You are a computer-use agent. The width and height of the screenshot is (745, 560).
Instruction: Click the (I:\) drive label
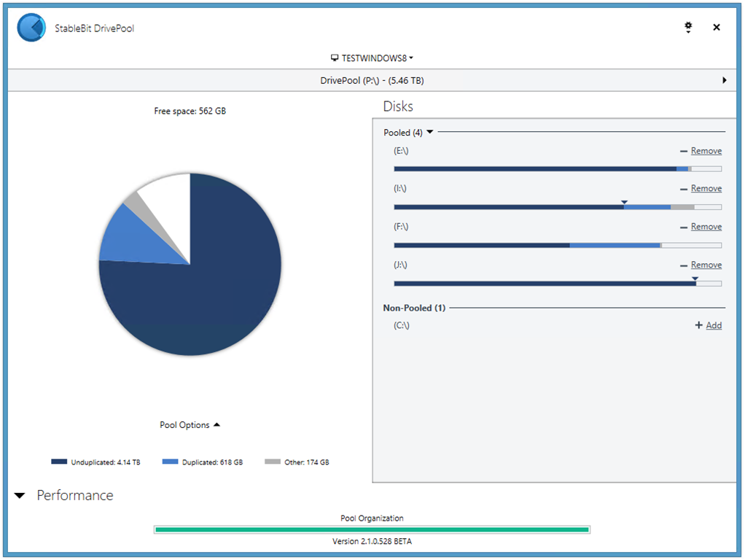tap(400, 188)
